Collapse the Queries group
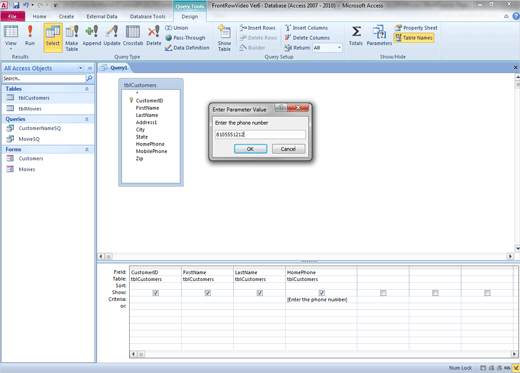Image resolution: width=520 pixels, height=373 pixels. pos(87,119)
